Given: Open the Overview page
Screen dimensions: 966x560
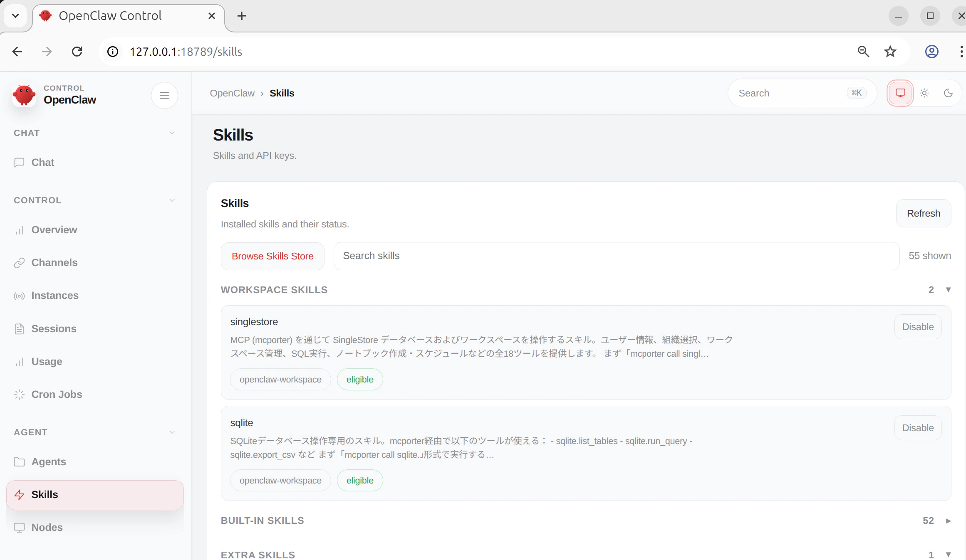Looking at the screenshot, I should (95, 230).
